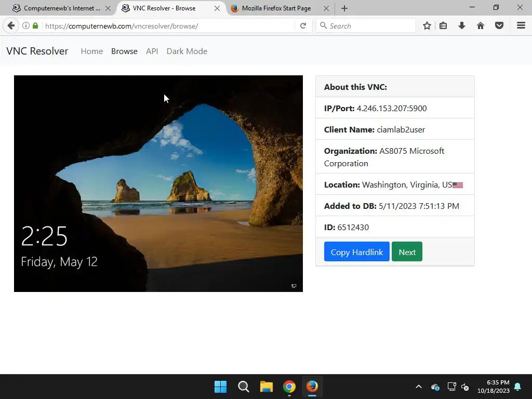Open the notifications bell icon
Viewport: 532px width, 399px height.
[518, 387]
